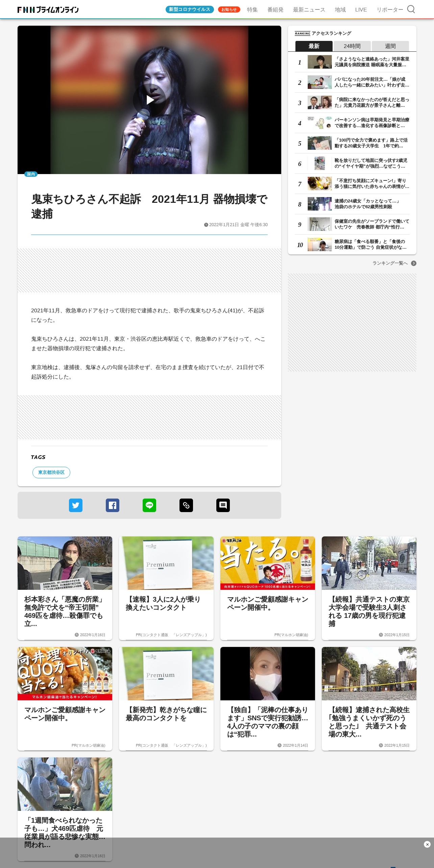434x868 pixels.
Task: Switch ranking to 24時間 tab
Action: pyautogui.click(x=352, y=46)
